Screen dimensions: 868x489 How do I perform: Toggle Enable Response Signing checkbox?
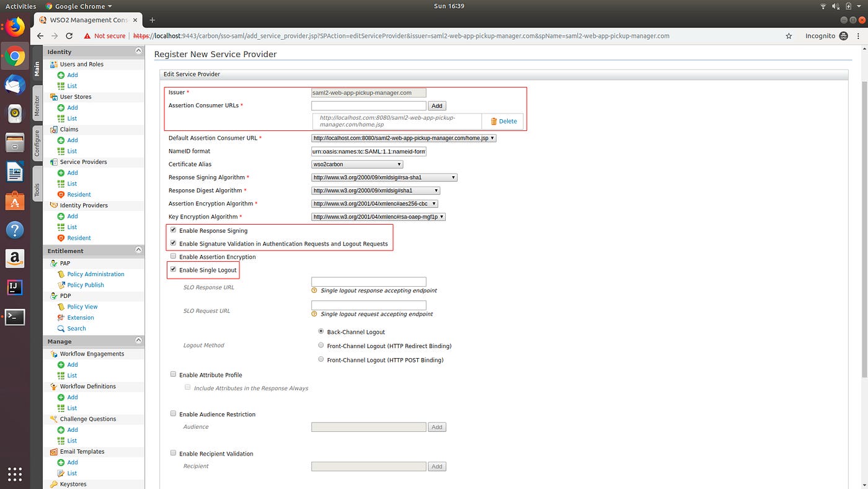pos(173,230)
